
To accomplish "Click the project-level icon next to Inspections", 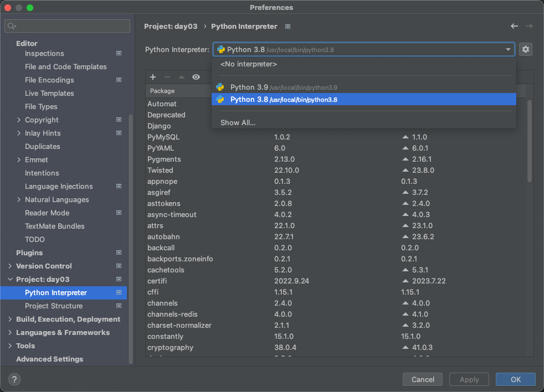I will point(119,53).
